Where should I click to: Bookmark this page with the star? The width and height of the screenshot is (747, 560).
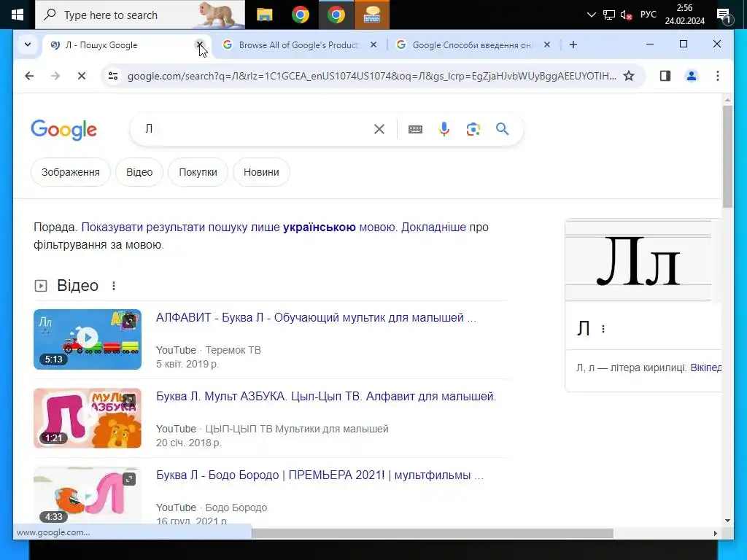(629, 76)
